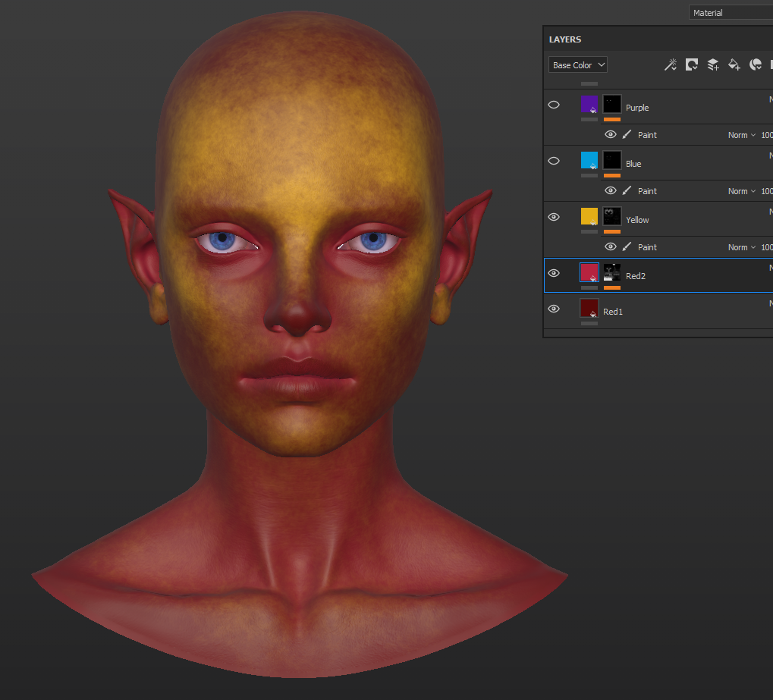The width and height of the screenshot is (773, 700).
Task: Click the brush icon of Purple's Paint effect
Action: 627,135
